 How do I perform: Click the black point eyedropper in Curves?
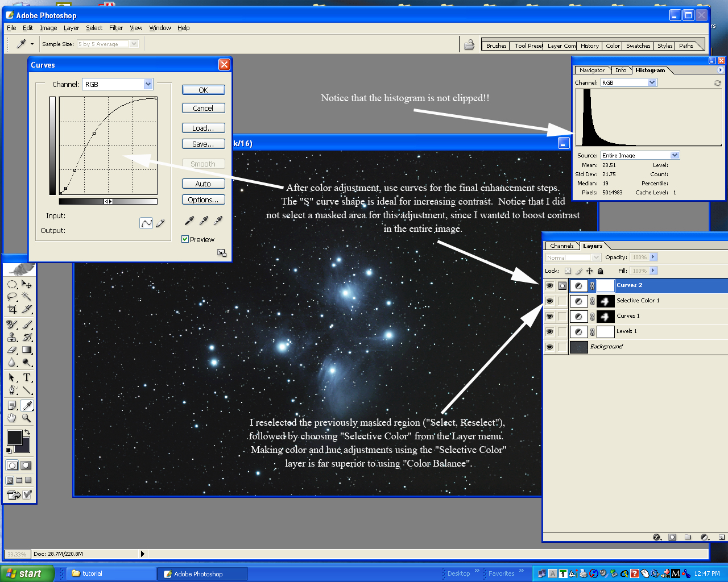(189, 221)
